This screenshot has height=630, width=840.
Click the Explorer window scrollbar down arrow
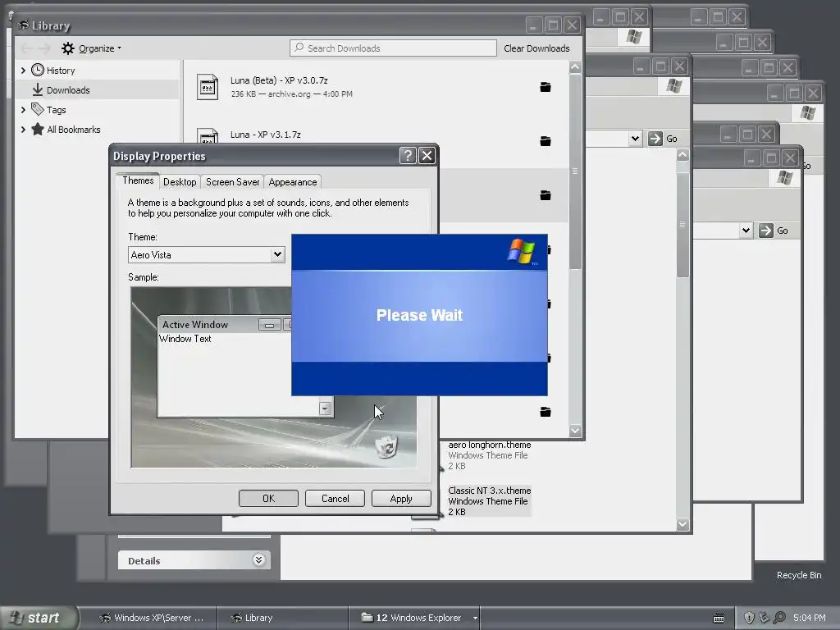(682, 524)
